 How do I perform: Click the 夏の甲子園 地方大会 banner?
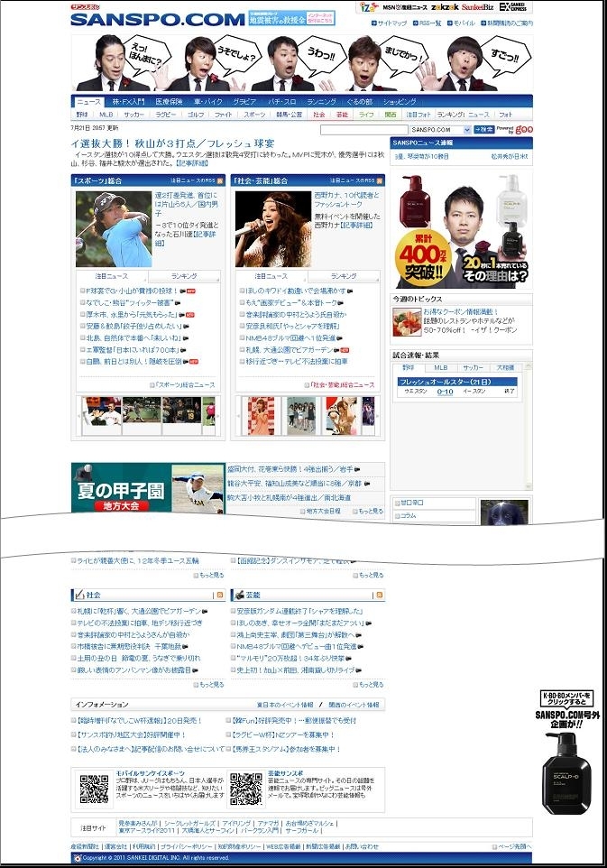148,488
